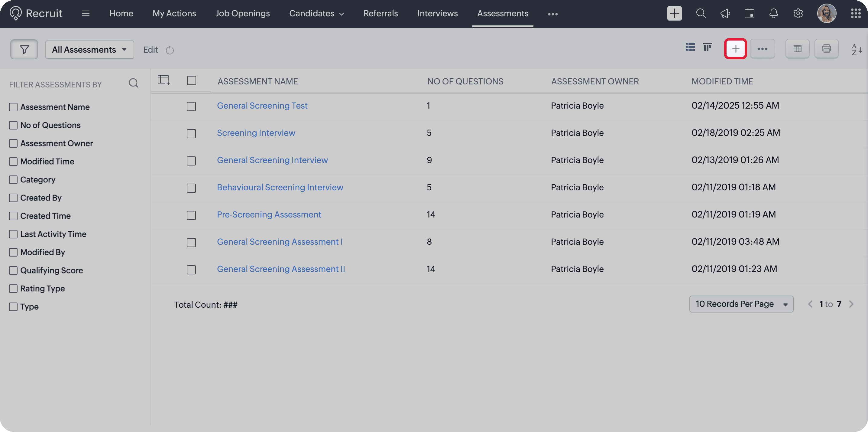Tick the Qualifying Score filter checkbox
Screen dimensions: 868x432
[14, 270]
